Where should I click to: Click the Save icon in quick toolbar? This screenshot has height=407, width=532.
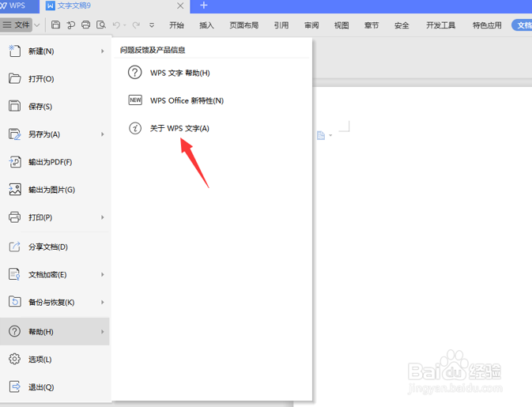tap(55, 24)
